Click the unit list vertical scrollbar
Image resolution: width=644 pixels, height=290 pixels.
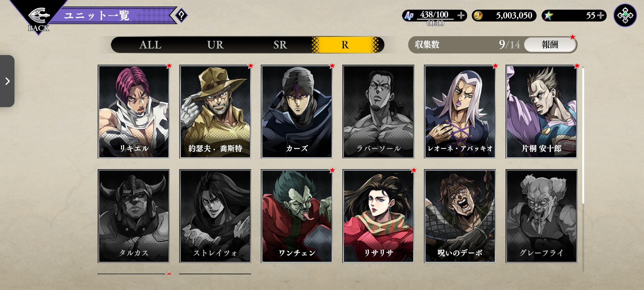tap(583, 169)
